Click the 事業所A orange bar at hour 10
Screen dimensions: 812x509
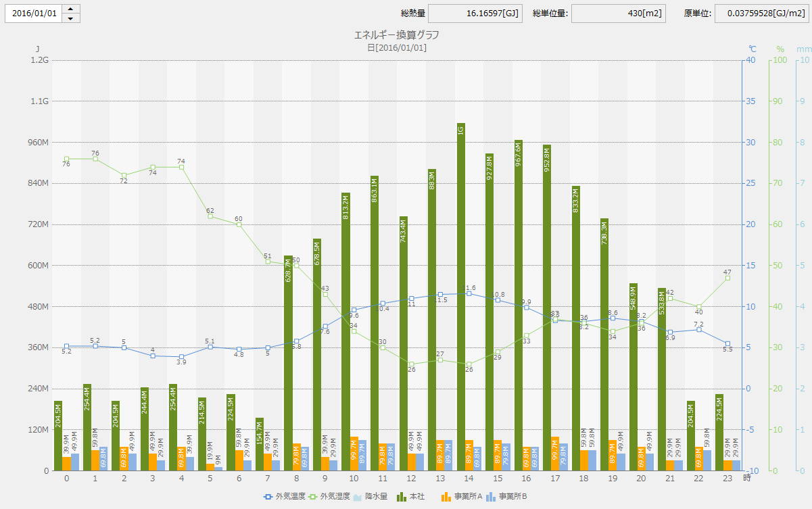354,454
